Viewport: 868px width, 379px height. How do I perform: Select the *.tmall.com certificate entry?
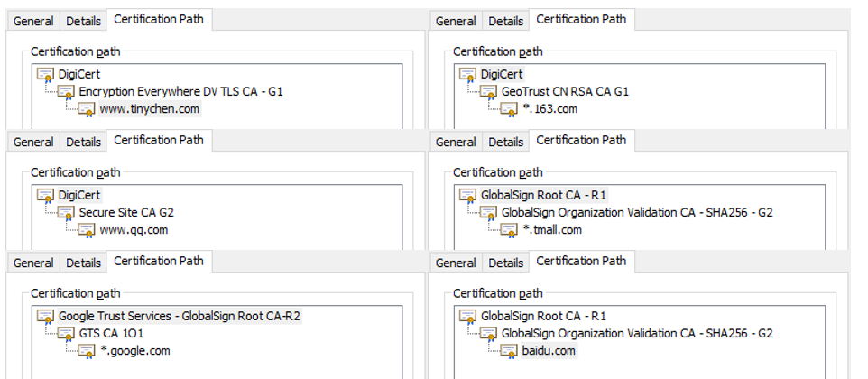[x=552, y=229]
